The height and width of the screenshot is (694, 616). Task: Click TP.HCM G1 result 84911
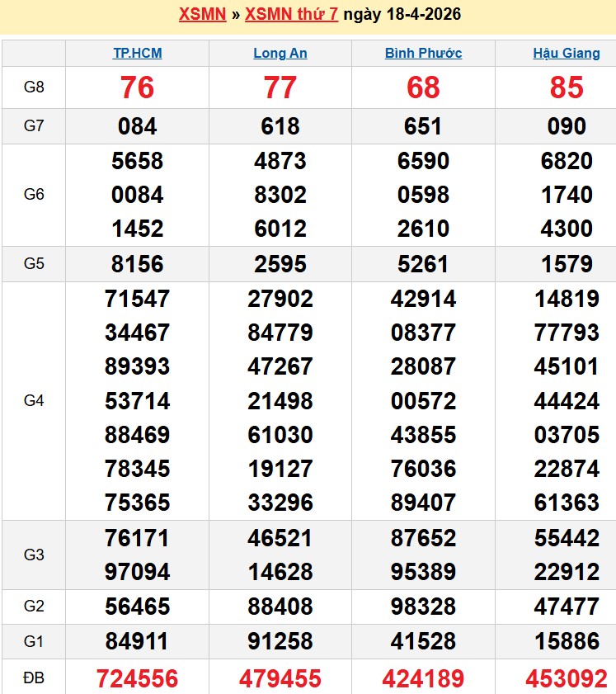click(137, 640)
